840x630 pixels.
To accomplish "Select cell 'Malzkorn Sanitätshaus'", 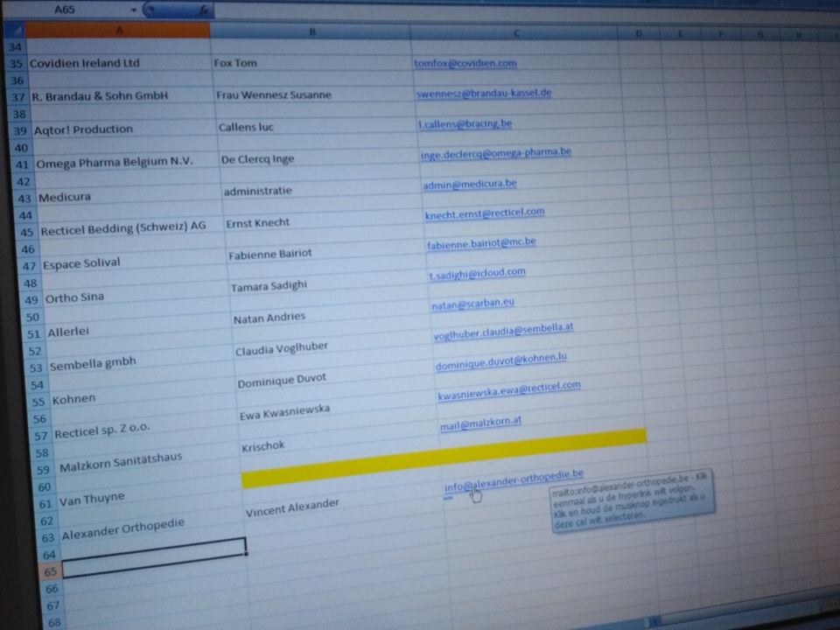I will [x=121, y=462].
